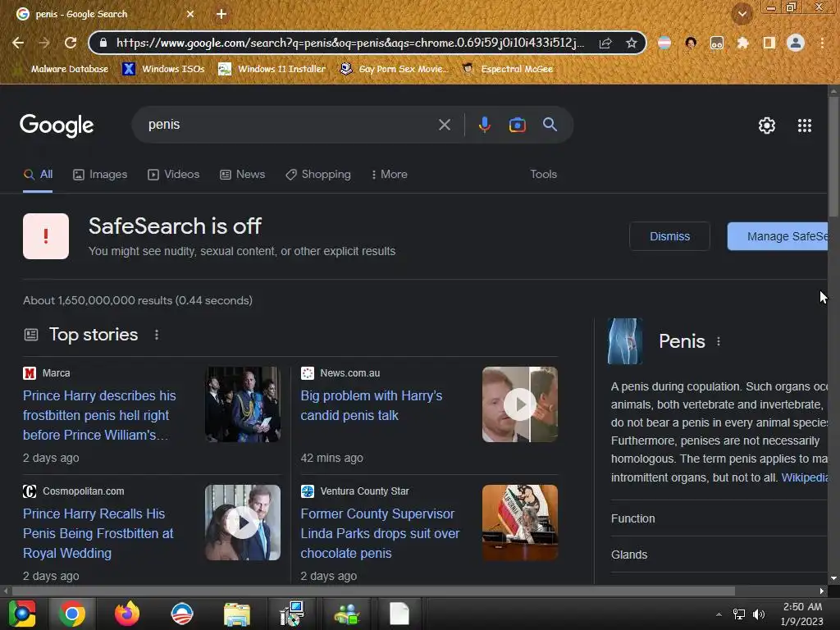
Task: Open the search Tools options
Action: (543, 175)
